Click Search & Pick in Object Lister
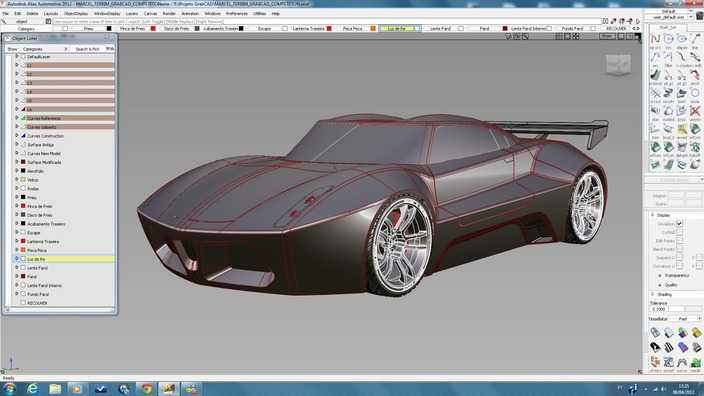The width and height of the screenshot is (704, 396). pyautogui.click(x=88, y=48)
